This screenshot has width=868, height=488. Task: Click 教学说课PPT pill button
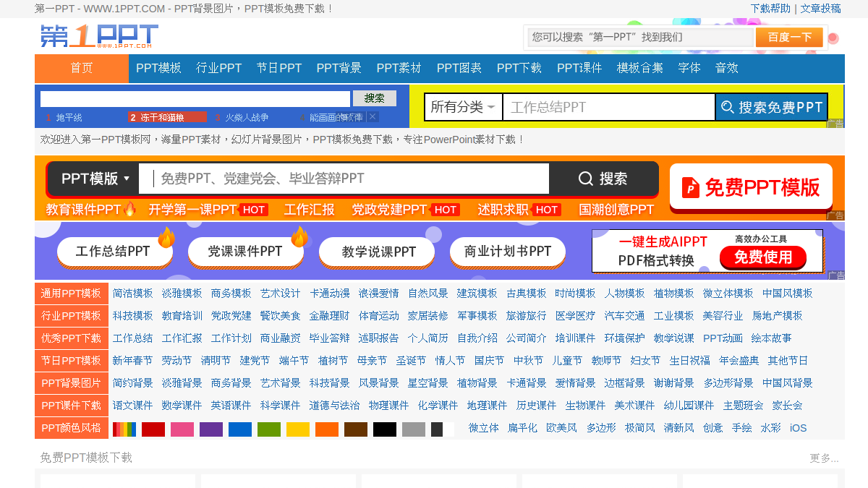coord(377,252)
